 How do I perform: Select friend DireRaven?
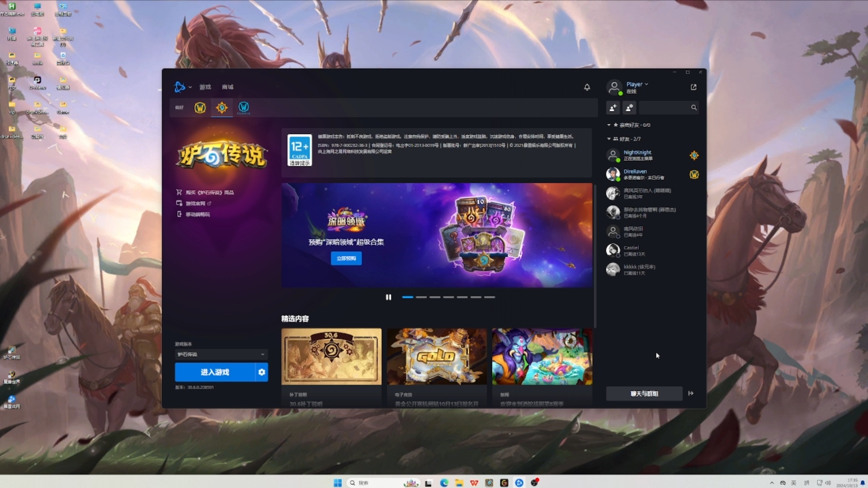(652, 174)
